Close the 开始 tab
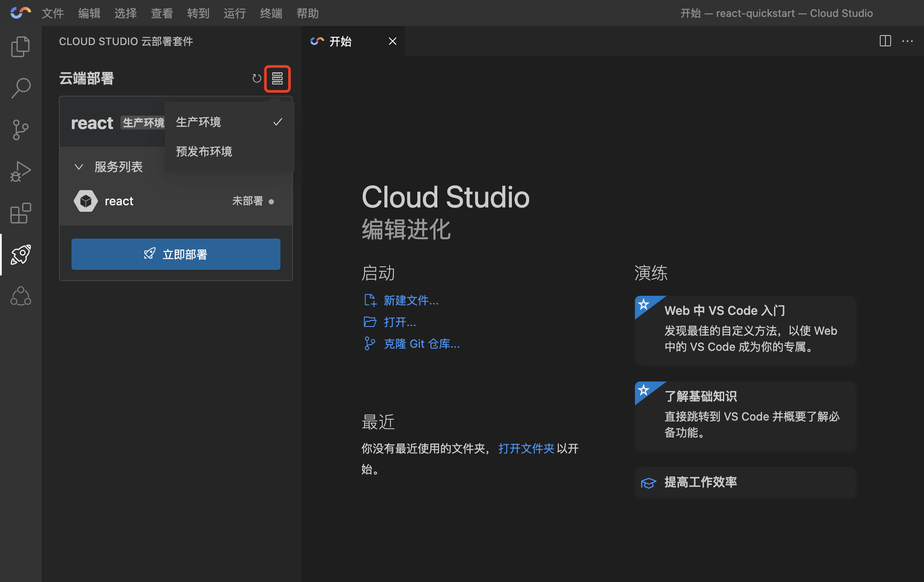The width and height of the screenshot is (924, 582). point(393,41)
